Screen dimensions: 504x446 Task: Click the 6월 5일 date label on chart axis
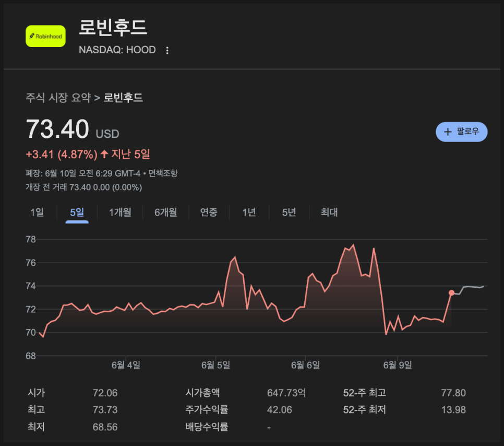(215, 365)
